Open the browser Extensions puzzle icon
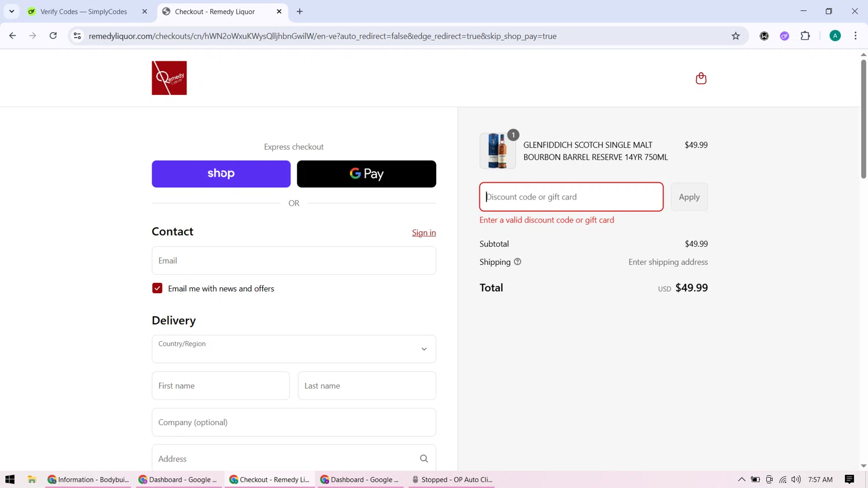This screenshot has width=868, height=488. 805,36
